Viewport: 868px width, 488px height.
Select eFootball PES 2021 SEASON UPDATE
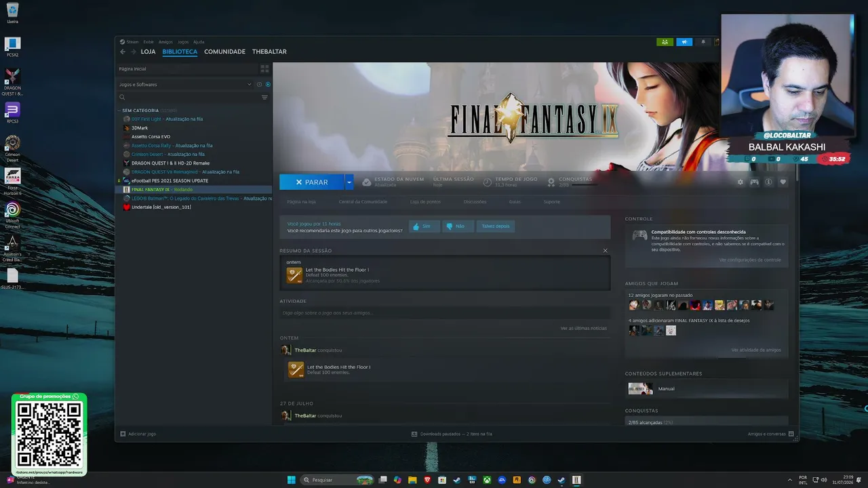pos(170,181)
